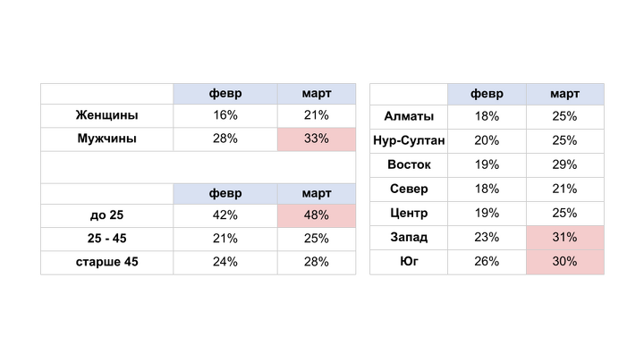Select the Алматы row label

coord(409,116)
